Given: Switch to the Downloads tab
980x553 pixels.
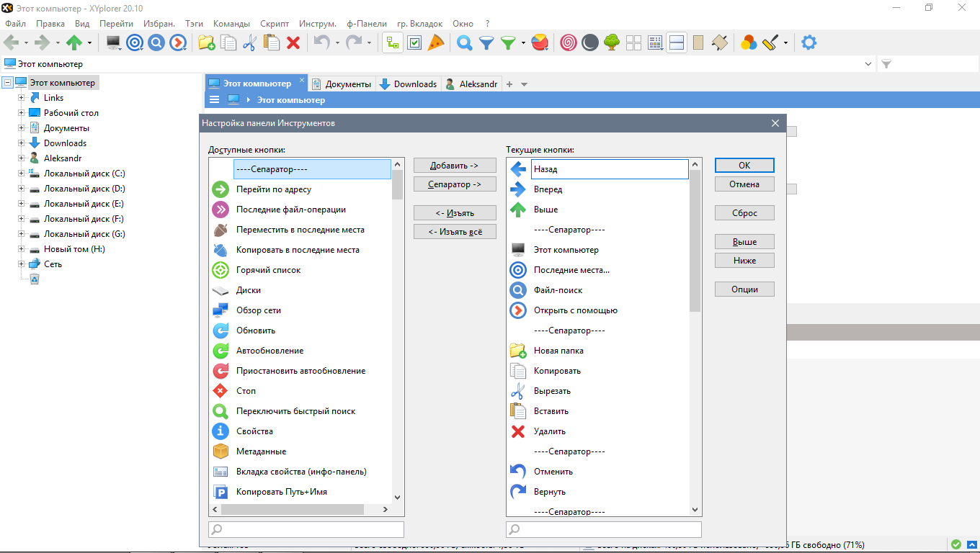Looking at the screenshot, I should tap(408, 84).
